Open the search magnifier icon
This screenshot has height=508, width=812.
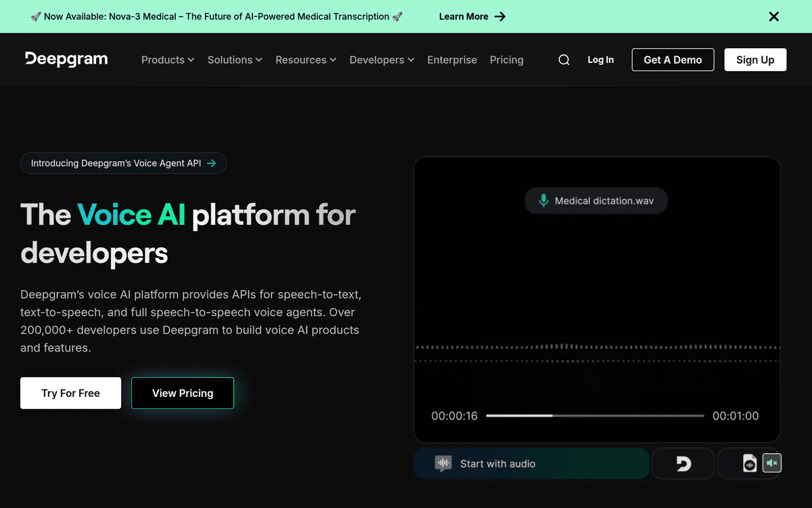[x=564, y=60]
